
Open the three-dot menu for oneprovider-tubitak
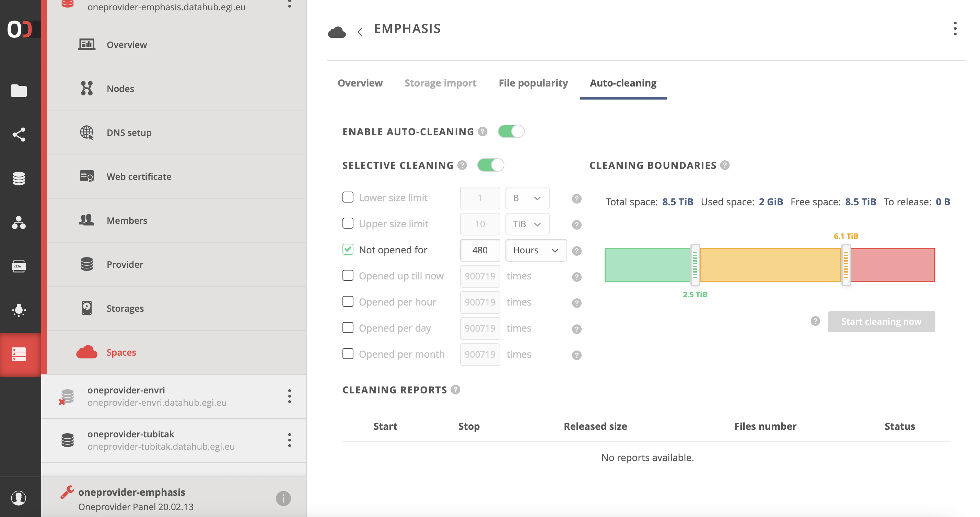click(x=290, y=440)
